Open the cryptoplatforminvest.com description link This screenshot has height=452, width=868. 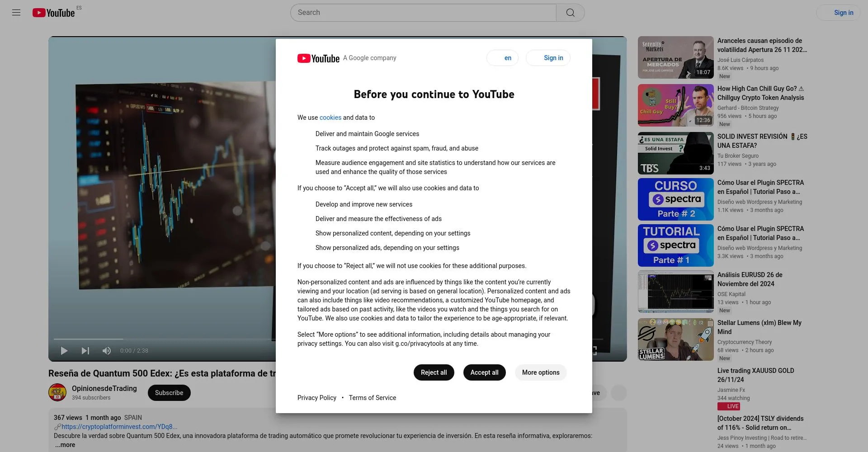119,427
